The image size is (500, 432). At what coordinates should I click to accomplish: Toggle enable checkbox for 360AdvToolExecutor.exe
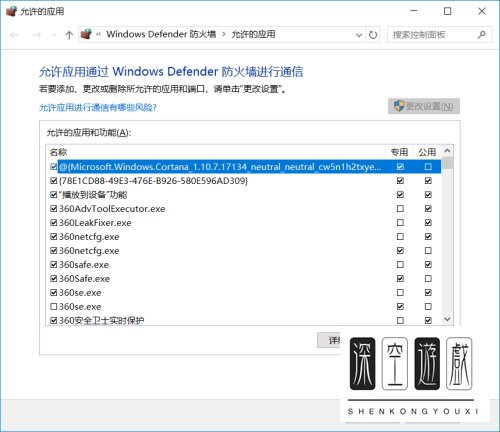click(53, 209)
